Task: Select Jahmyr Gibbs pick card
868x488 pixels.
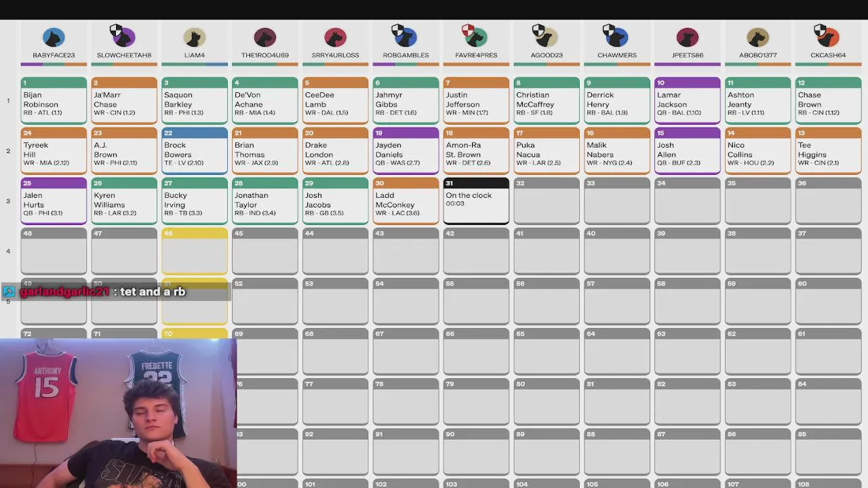Action: coord(406,100)
